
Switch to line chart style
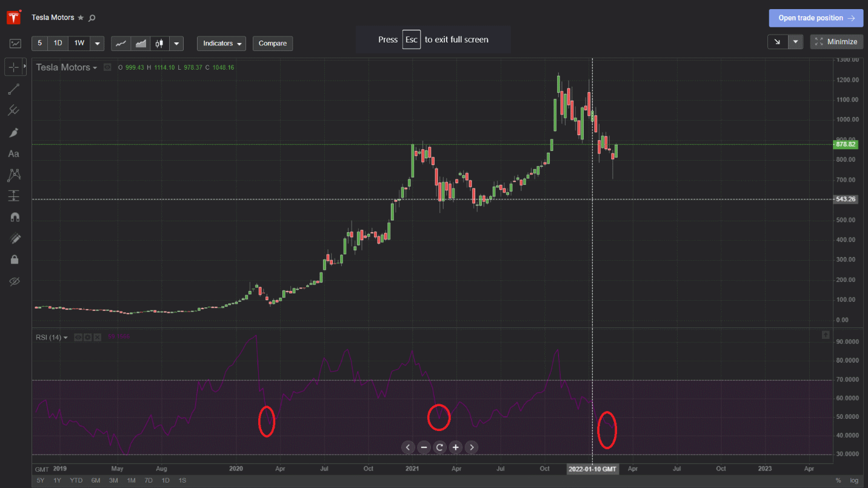click(x=121, y=43)
